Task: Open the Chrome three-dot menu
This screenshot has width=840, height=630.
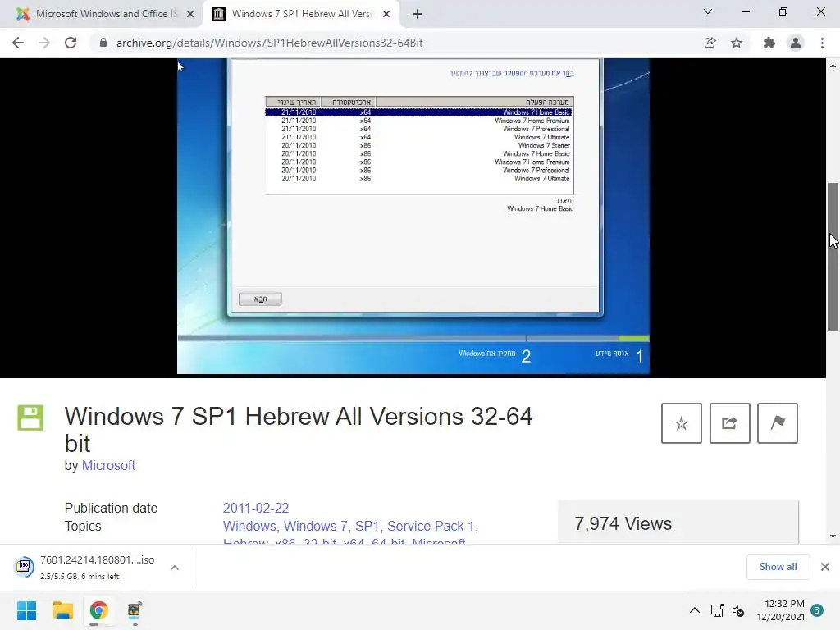Action: [822, 43]
